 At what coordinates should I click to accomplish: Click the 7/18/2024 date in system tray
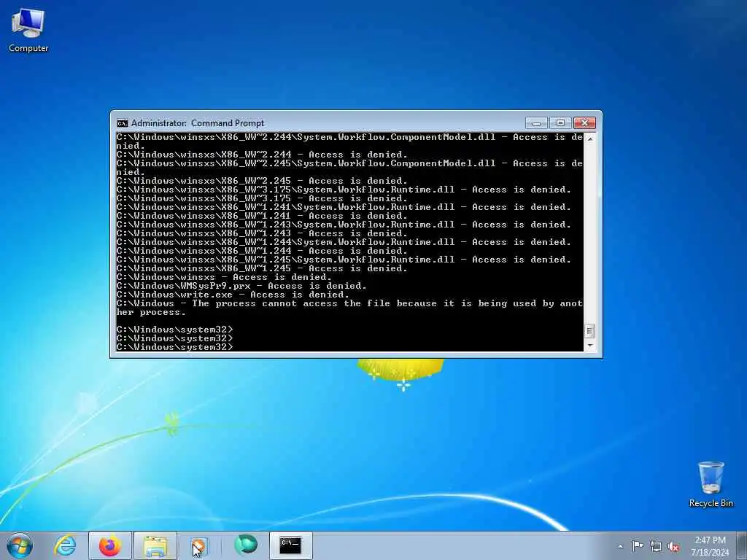(x=710, y=553)
